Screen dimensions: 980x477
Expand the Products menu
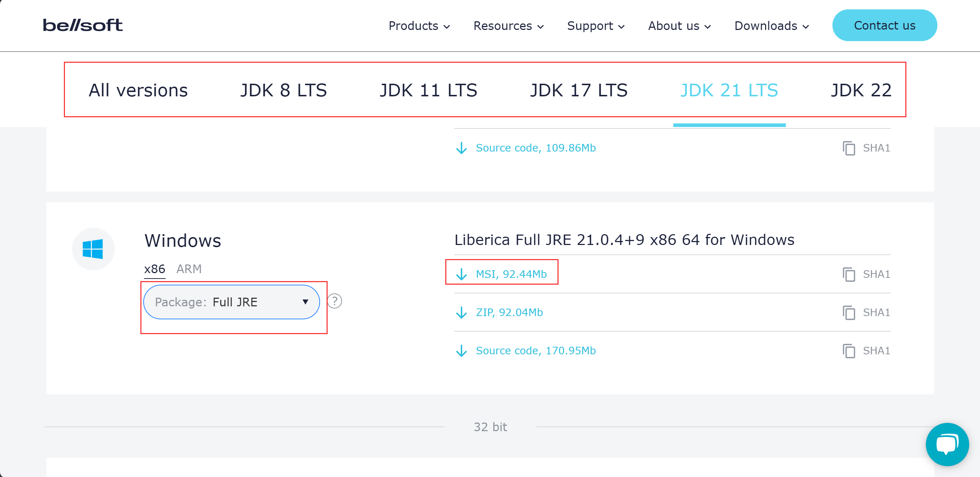(419, 26)
